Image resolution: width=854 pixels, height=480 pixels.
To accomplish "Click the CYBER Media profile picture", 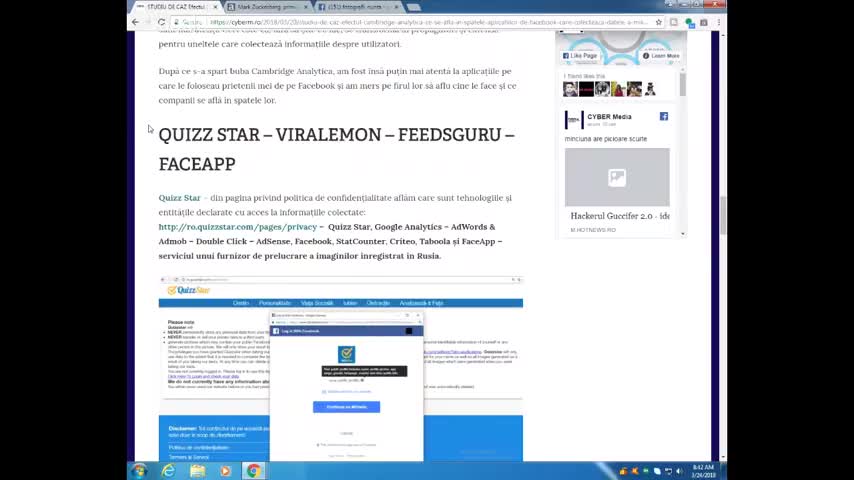I will point(574,120).
